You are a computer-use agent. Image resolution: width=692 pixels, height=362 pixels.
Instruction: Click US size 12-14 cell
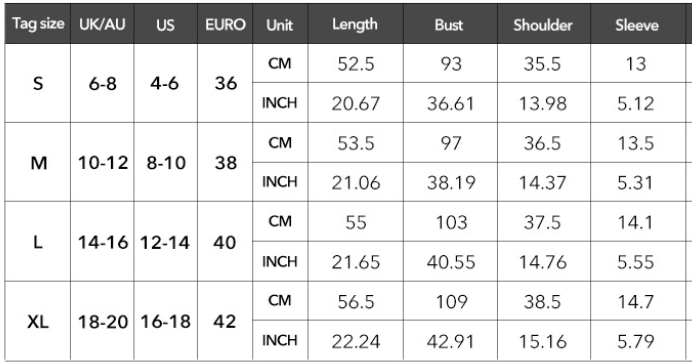[165, 242]
